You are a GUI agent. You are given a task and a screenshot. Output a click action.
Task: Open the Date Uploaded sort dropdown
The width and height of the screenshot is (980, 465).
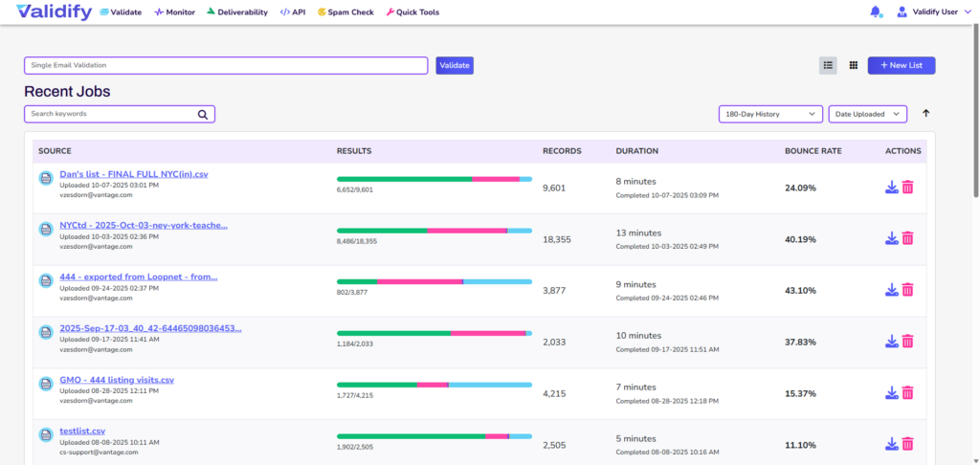coord(867,114)
